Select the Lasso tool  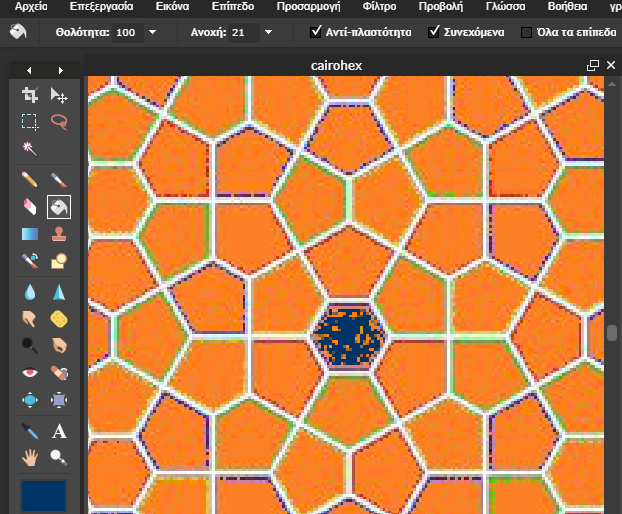click(59, 121)
